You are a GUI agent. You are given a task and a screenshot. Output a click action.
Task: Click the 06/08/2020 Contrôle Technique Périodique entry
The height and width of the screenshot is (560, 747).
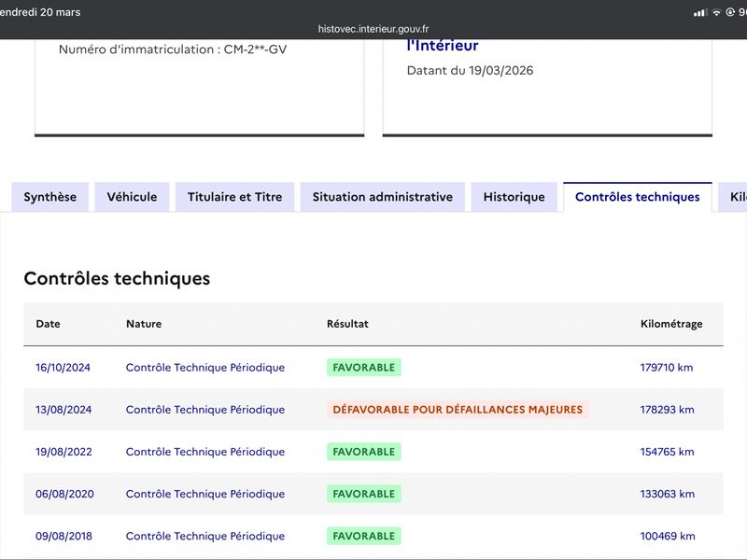205,494
